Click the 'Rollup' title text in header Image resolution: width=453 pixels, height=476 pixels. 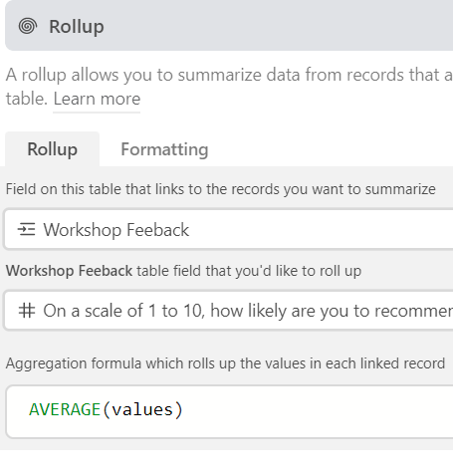pos(77,27)
